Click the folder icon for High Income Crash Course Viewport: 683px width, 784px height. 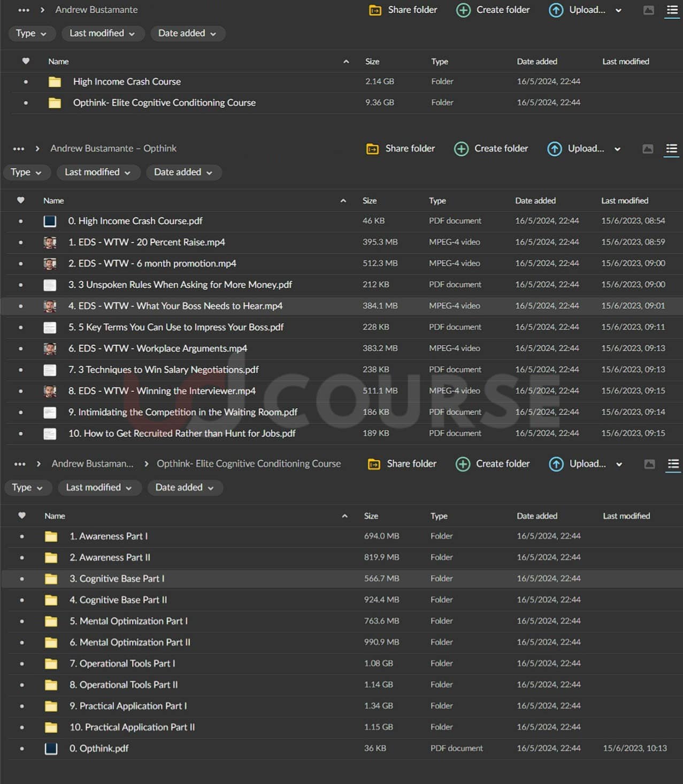(55, 82)
